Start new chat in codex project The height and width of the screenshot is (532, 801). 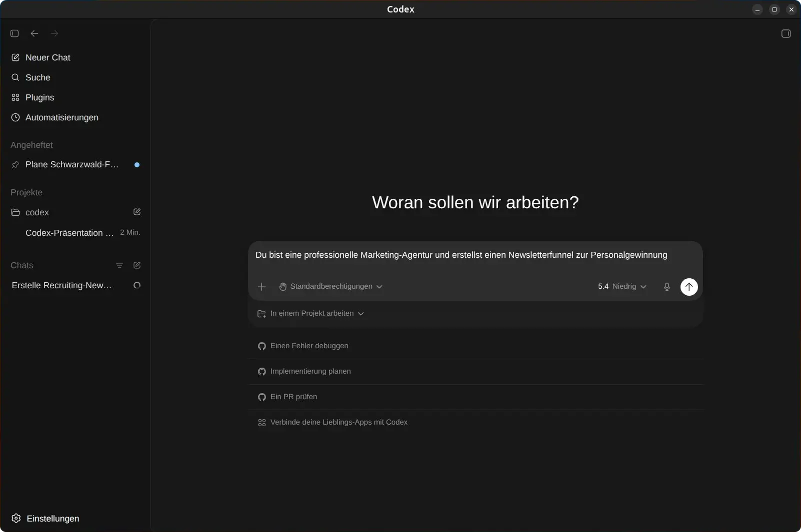[x=137, y=212]
